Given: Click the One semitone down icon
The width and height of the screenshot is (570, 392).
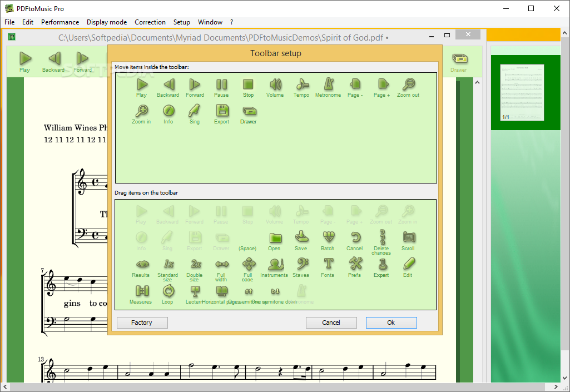Looking at the screenshot, I should pyautogui.click(x=275, y=291).
